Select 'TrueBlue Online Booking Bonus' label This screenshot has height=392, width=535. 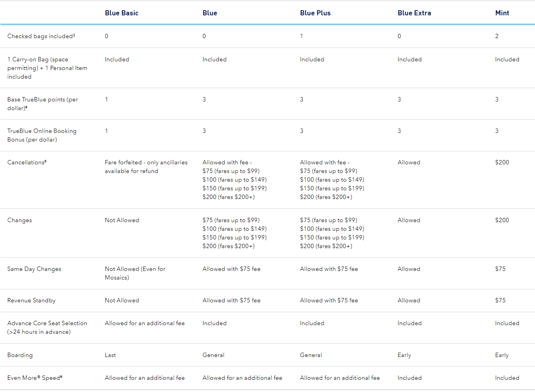click(x=42, y=135)
